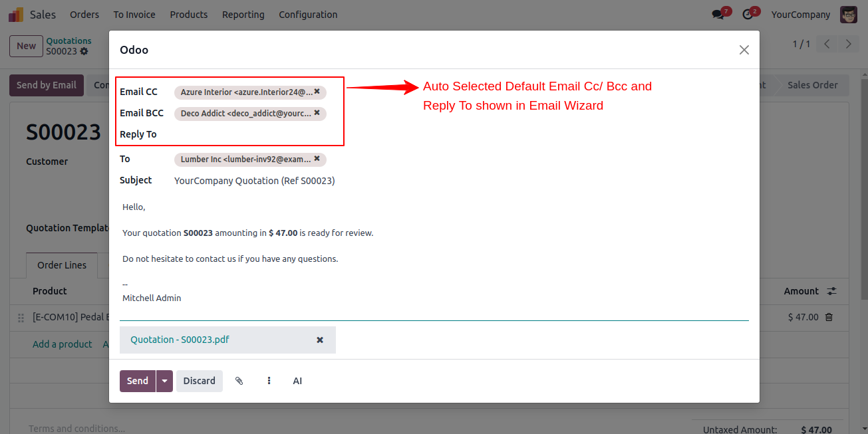Remove Azure Interior from Email CC

[317, 92]
